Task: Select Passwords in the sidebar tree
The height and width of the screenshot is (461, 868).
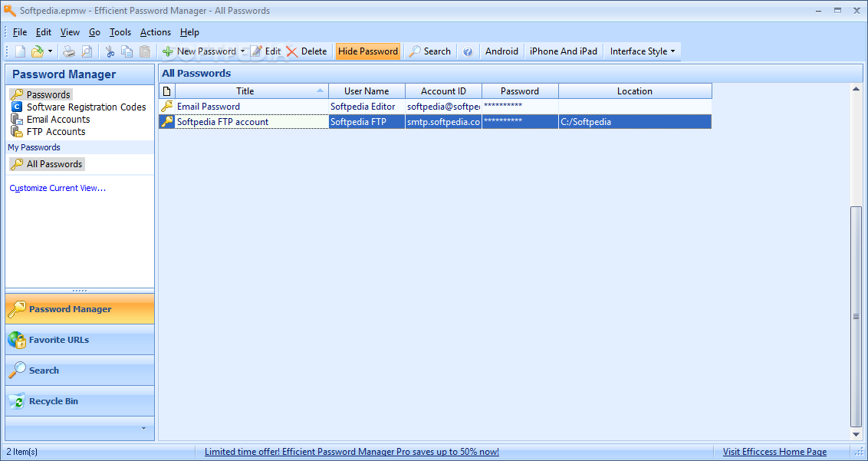Action: [x=41, y=95]
